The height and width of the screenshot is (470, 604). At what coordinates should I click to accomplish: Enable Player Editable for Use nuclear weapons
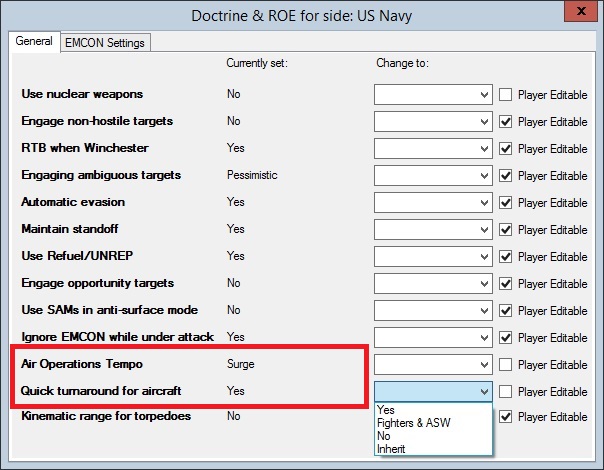[505, 94]
